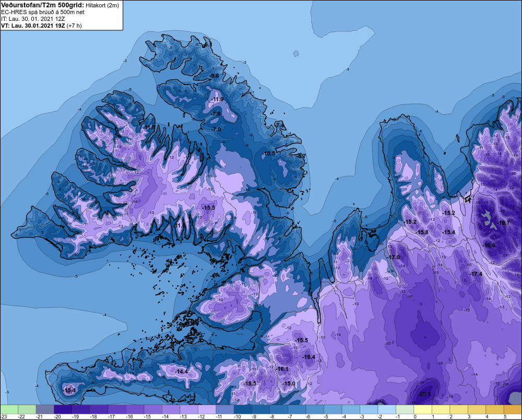The height and width of the screenshot is (420, 522).
Task: Click the 'Hitakort (2m)' label in header
Action: click(x=102, y=6)
